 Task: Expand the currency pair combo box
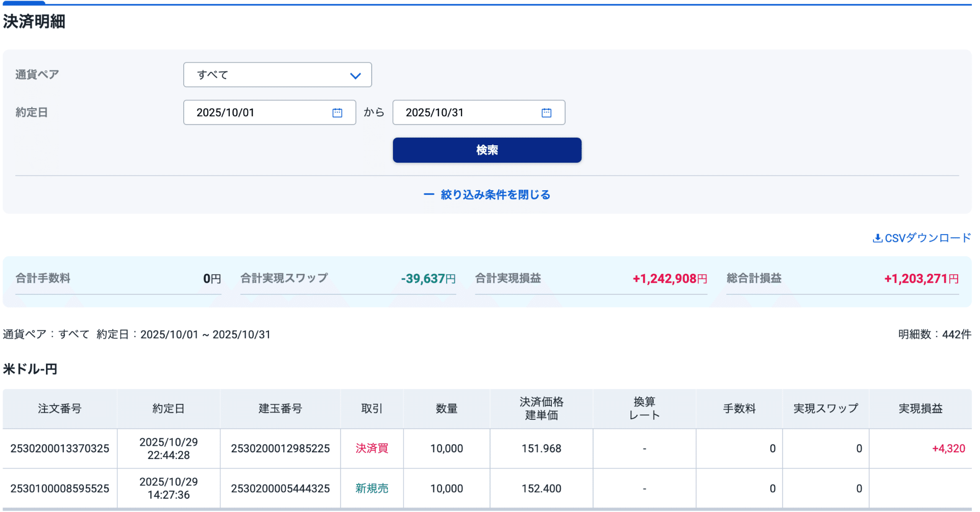click(x=277, y=74)
